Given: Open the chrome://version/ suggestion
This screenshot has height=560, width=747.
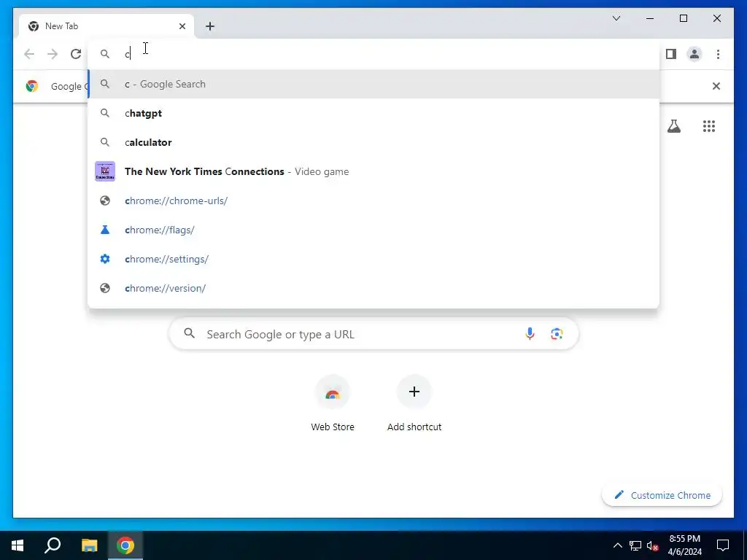Looking at the screenshot, I should click(374, 288).
